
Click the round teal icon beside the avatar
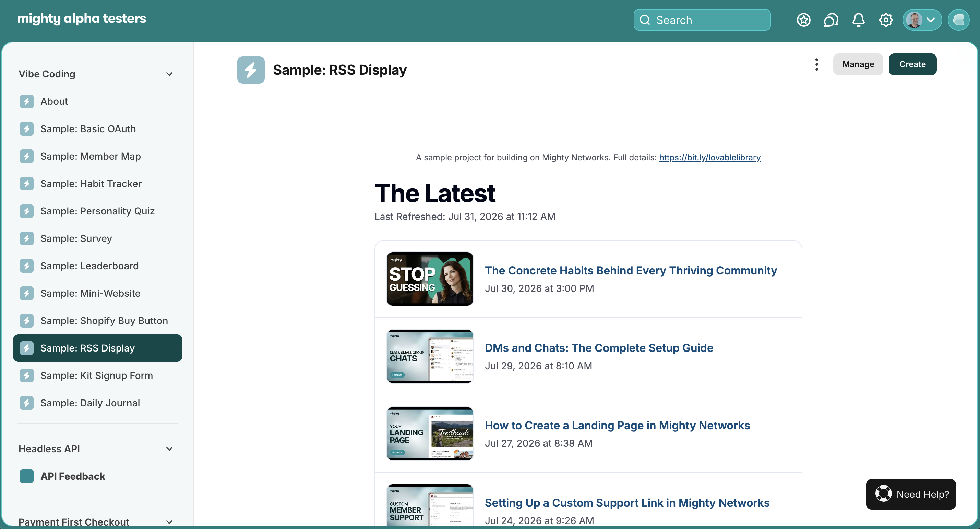click(958, 20)
